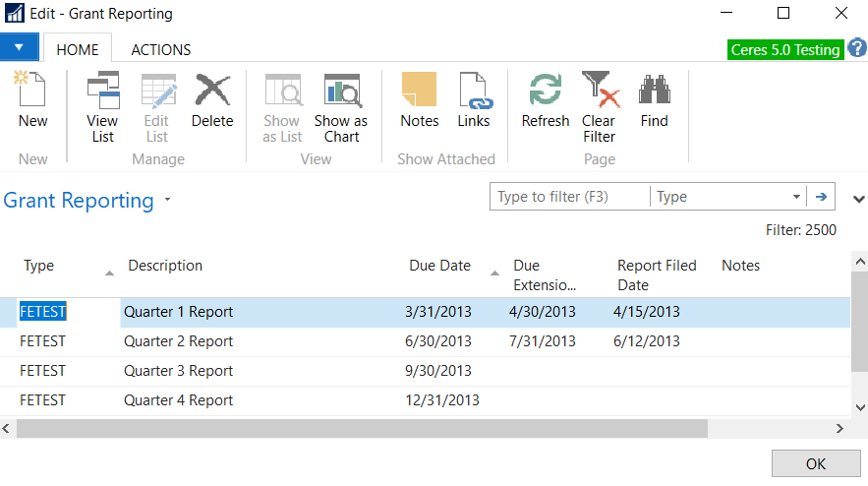
Task: Switch to the ACTIONS ribbon tab
Action: click(x=161, y=49)
